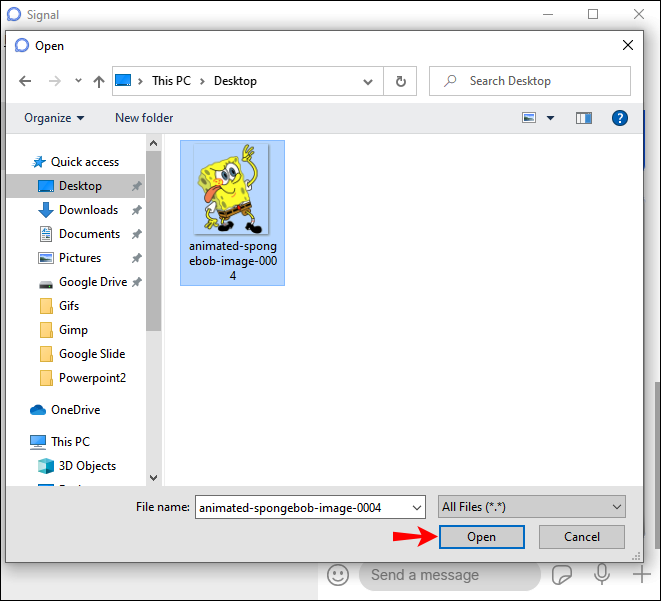Open the Organize menu
The height and width of the screenshot is (601, 661).
tap(54, 118)
